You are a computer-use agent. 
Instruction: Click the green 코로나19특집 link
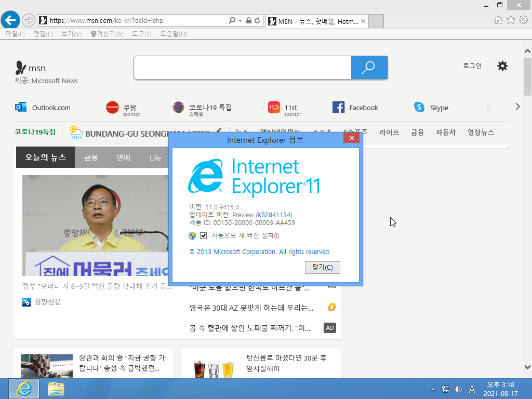pyautogui.click(x=35, y=132)
